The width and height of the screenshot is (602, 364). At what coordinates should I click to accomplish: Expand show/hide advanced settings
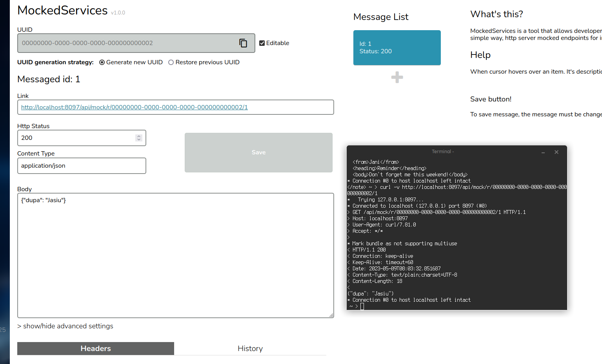click(65, 326)
